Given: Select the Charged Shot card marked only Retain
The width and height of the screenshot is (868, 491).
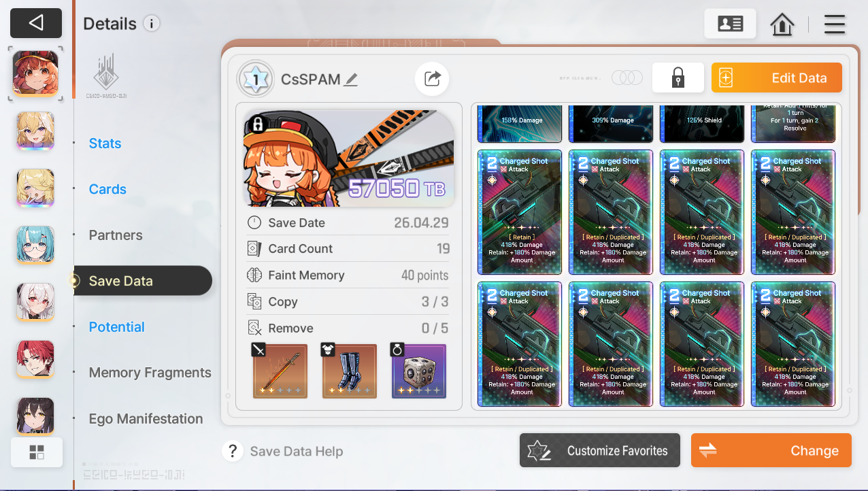Looking at the screenshot, I should click(x=521, y=214).
